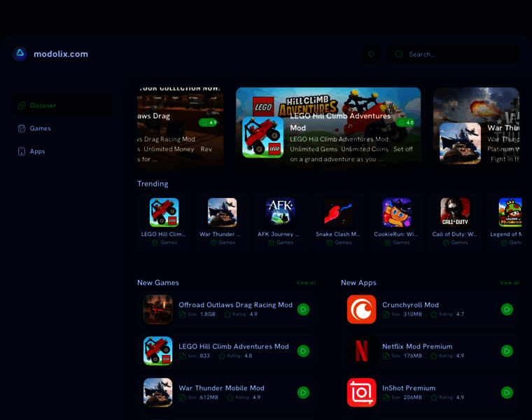This screenshot has height=420, width=532.
Task: Click the 4.9 rating badge on Offroad banner
Action: (209, 122)
